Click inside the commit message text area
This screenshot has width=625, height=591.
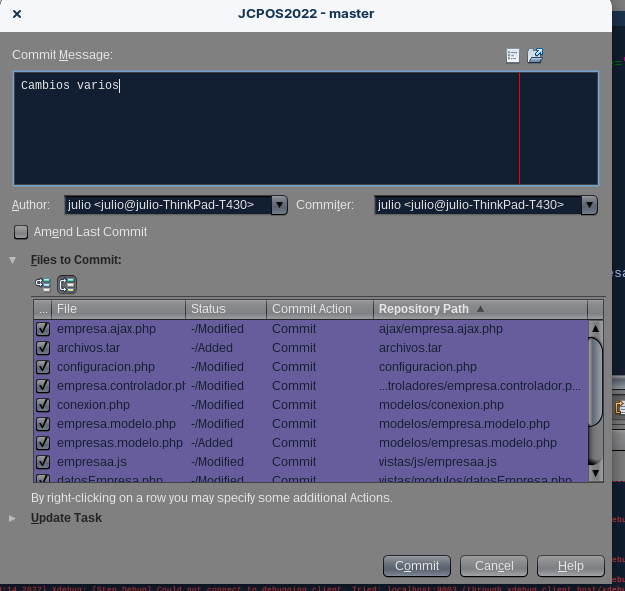(266, 128)
